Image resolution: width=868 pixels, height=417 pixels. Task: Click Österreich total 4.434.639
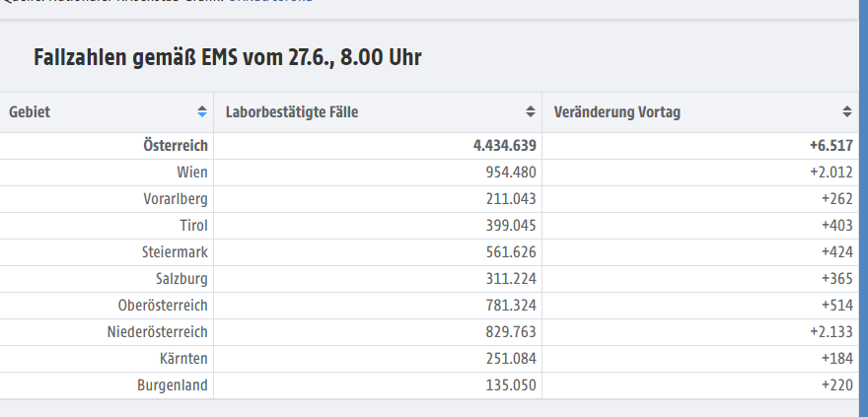tap(504, 146)
